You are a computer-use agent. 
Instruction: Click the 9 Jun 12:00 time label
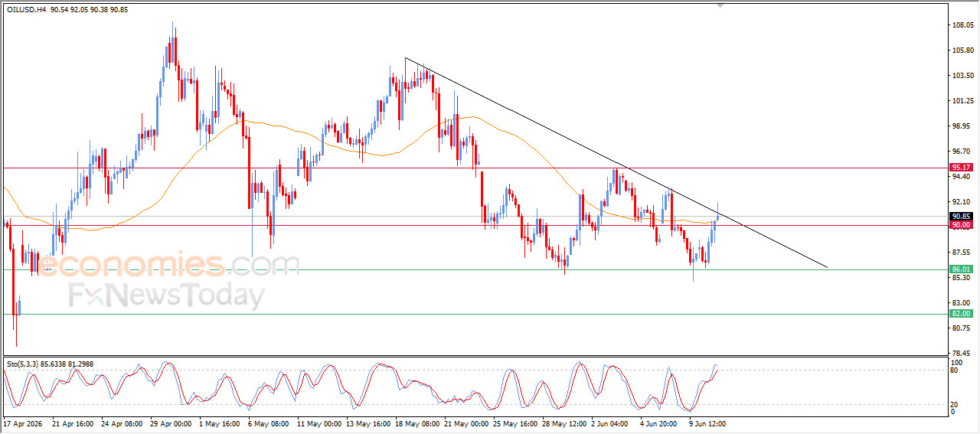[706, 423]
